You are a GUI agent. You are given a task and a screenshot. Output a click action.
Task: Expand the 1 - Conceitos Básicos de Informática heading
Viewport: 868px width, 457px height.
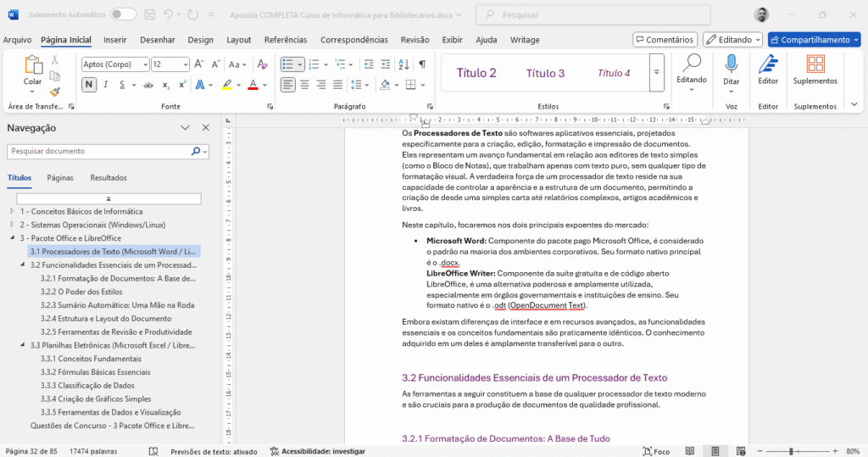[12, 211]
